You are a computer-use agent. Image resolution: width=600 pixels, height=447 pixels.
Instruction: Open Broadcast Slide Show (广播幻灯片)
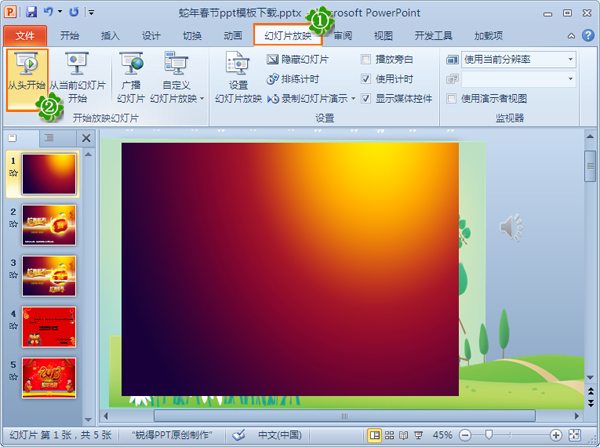point(131,78)
